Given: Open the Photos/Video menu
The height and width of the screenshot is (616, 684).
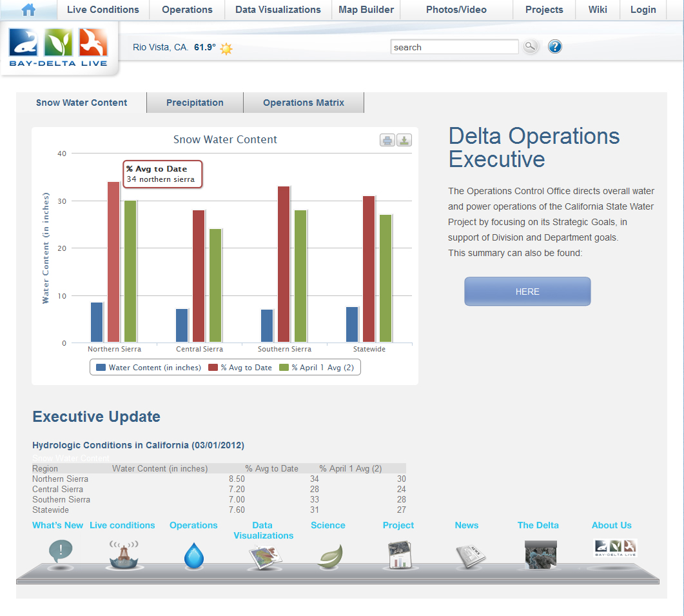Looking at the screenshot, I should coord(456,10).
